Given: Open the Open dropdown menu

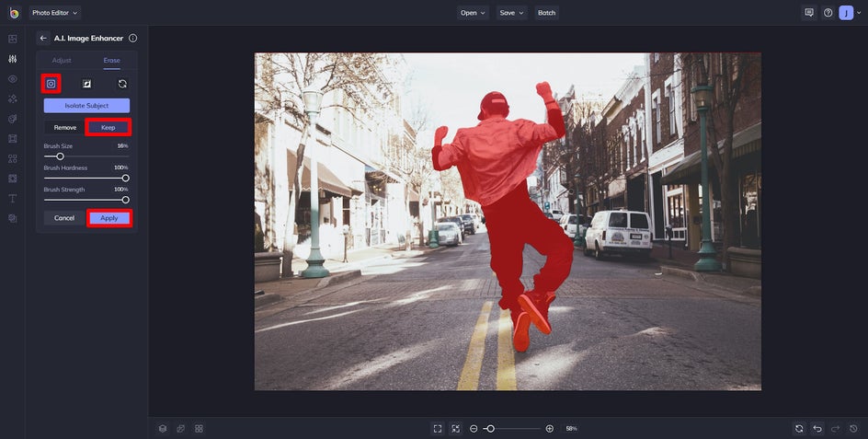Looking at the screenshot, I should tap(474, 13).
